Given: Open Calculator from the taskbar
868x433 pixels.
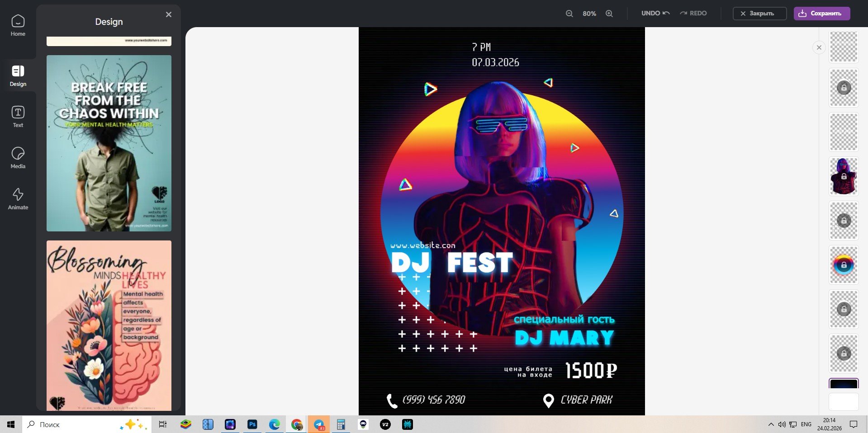Looking at the screenshot, I should click(341, 424).
